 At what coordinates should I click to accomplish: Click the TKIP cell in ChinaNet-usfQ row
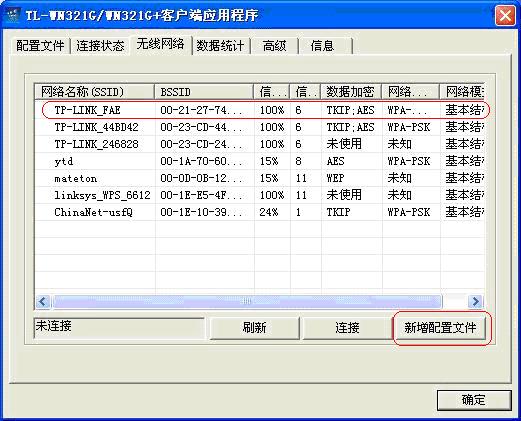coord(338,212)
